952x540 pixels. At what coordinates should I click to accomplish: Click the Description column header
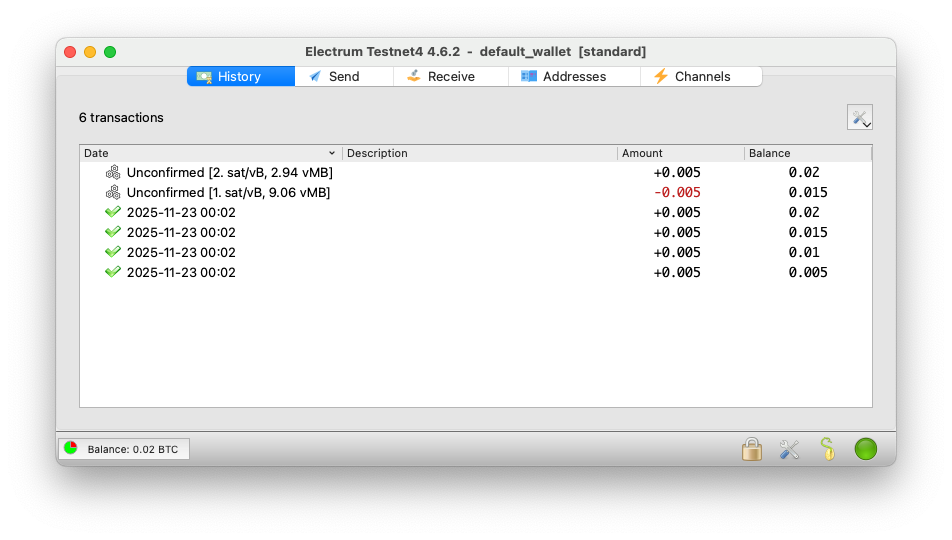tap(479, 153)
